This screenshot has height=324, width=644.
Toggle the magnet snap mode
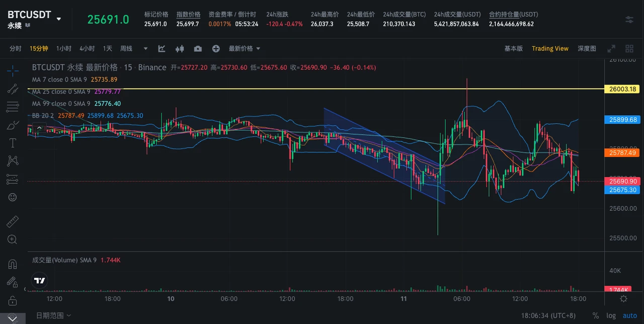click(x=13, y=264)
